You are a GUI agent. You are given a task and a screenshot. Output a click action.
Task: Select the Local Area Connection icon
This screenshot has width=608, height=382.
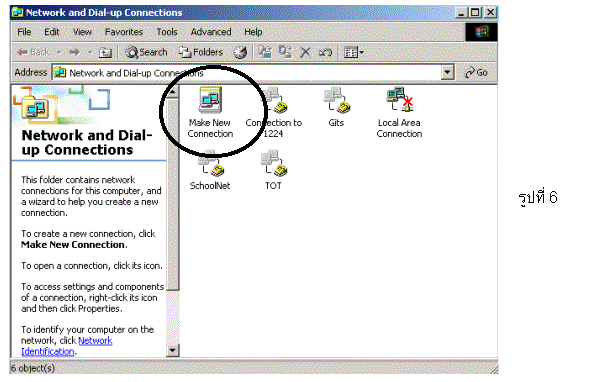pos(399,112)
